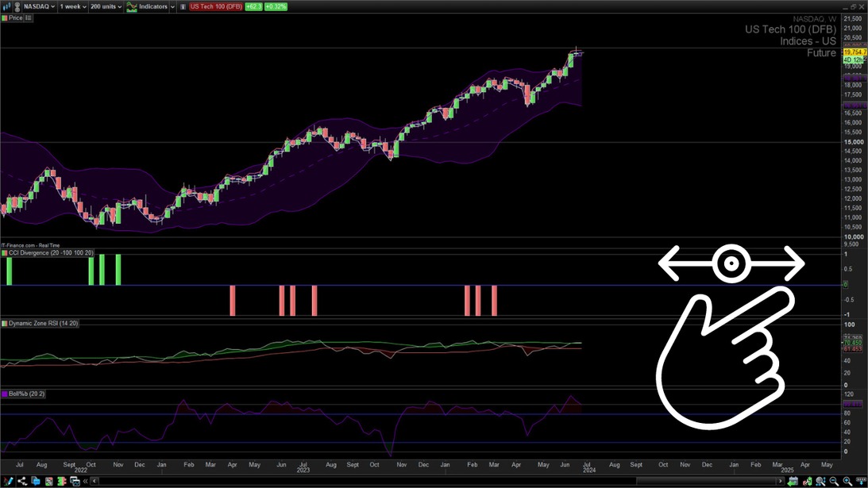Change the 1 week timeframe dropdown
Screen dimensions: 868x488
click(73, 6)
